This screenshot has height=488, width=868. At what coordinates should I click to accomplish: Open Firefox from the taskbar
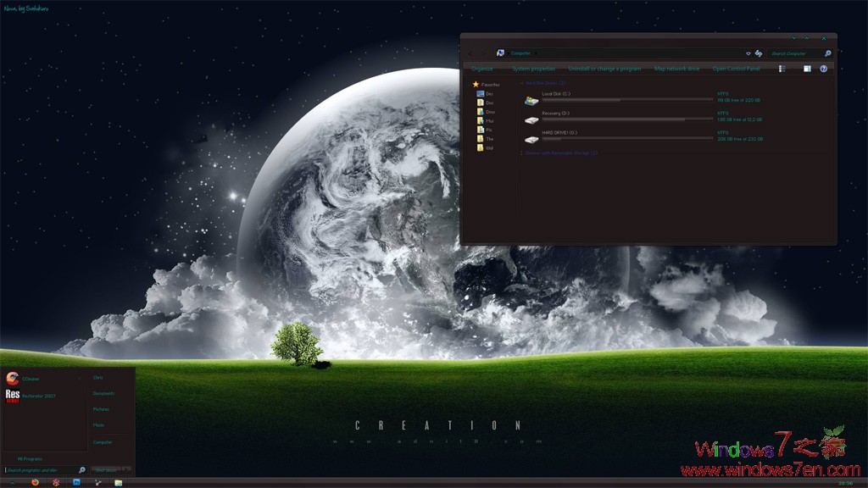pyautogui.click(x=35, y=482)
